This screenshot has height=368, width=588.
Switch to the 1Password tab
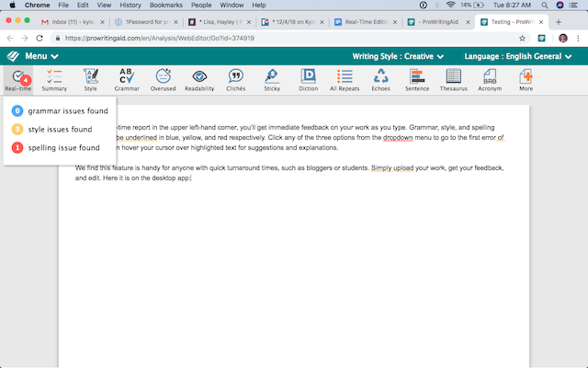(147, 22)
